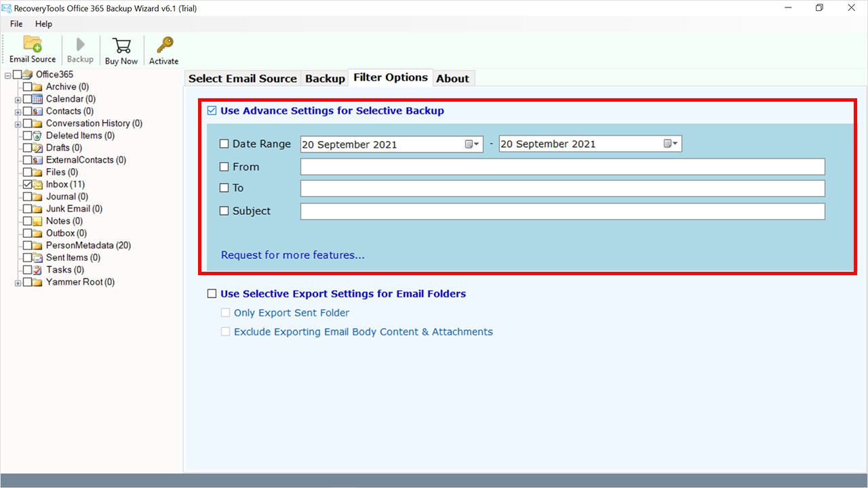Open the start date calendar dropdown

[473, 144]
